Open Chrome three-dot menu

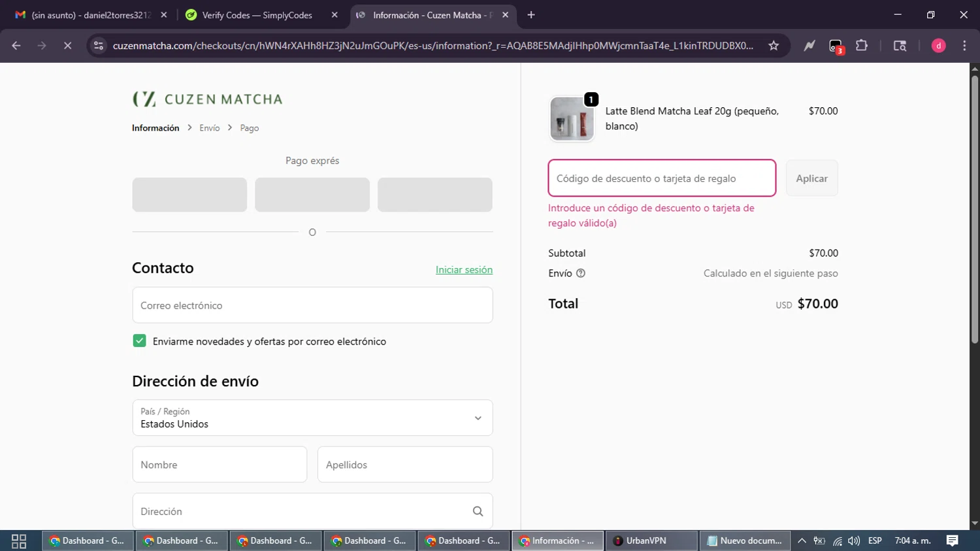[964, 46]
